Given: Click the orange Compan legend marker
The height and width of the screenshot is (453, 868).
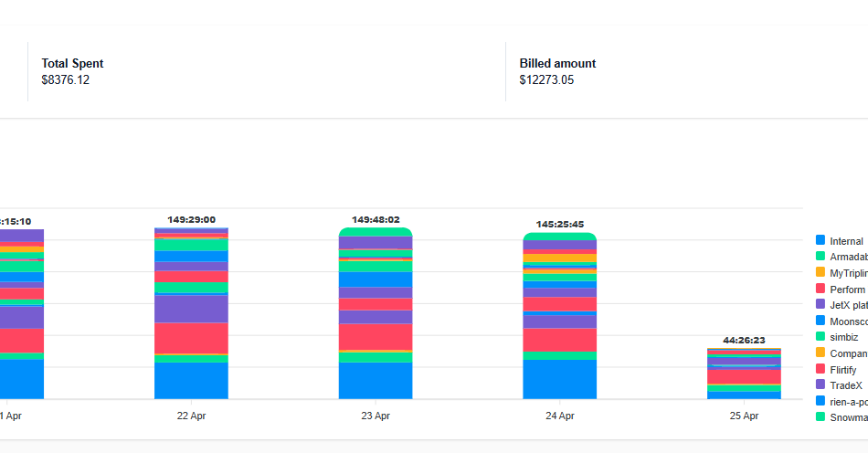Looking at the screenshot, I should pos(820,353).
